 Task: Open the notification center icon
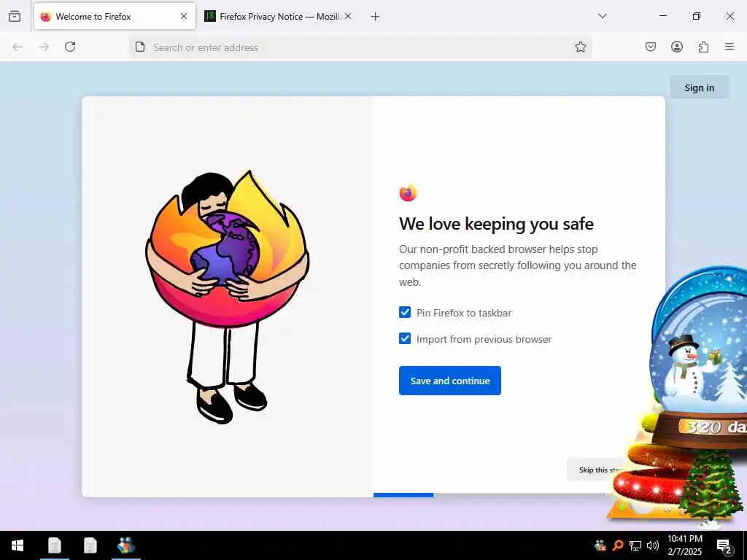724,545
